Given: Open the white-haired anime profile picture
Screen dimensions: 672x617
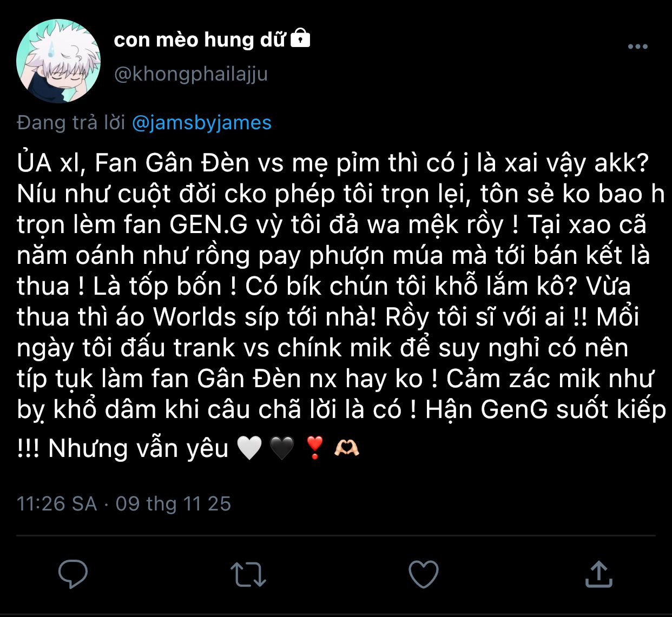Looking at the screenshot, I should pyautogui.click(x=58, y=61).
